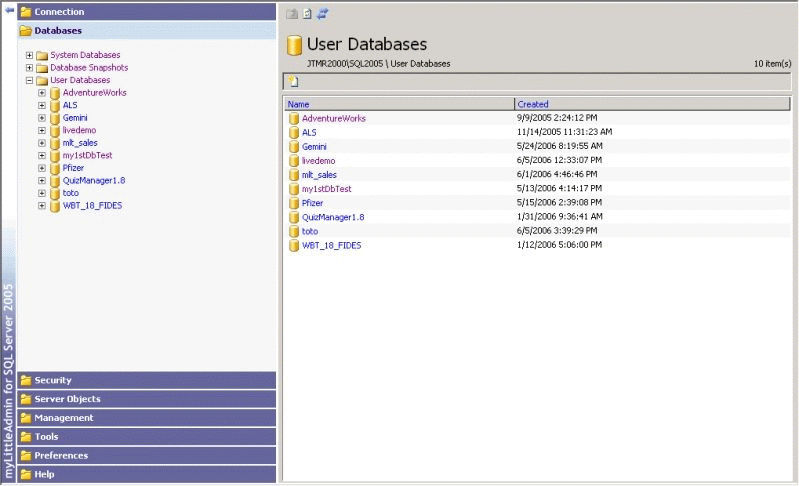
Task: Click the toto cylinder icon in the tree
Action: pyautogui.click(x=55, y=193)
